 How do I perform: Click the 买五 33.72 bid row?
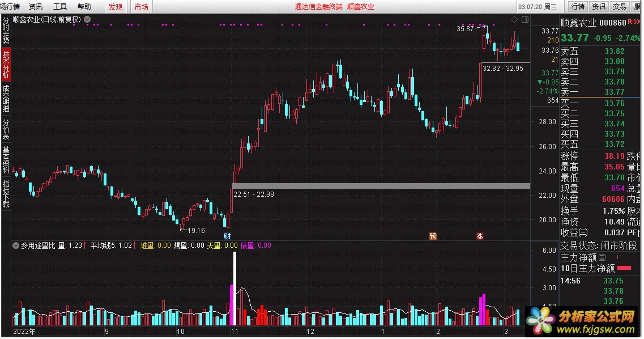pos(600,144)
